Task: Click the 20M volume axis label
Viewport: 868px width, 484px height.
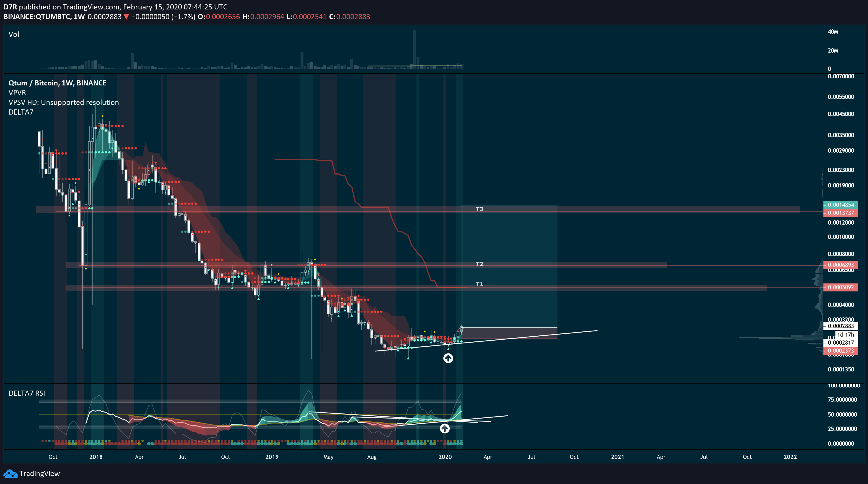Action: pyautogui.click(x=833, y=51)
